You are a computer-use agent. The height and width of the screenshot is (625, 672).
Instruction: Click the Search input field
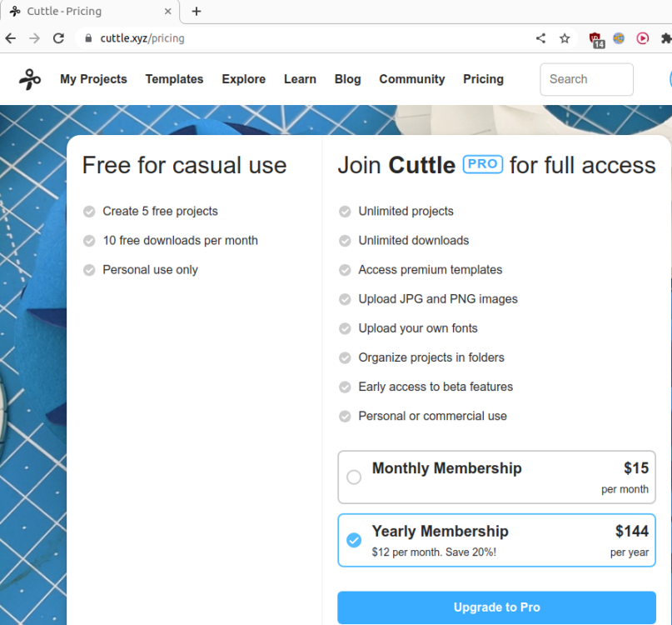[586, 79]
